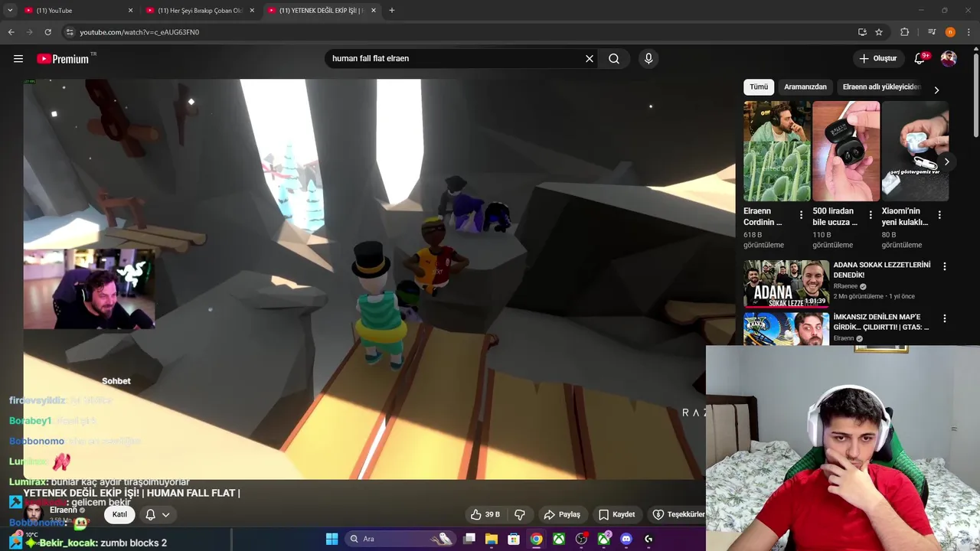Open options for 'Xiaomi'nin yeni kulaklı' short
Viewport: 980px width, 551px height.
tap(939, 215)
